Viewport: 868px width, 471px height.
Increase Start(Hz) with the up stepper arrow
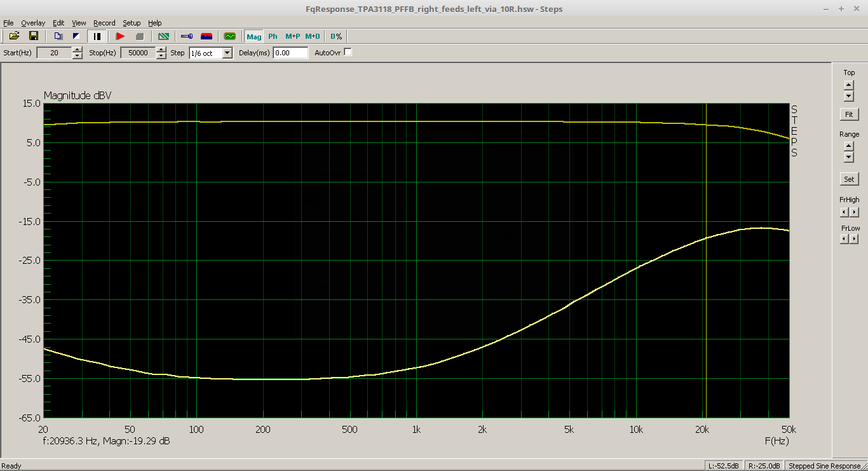[x=78, y=50]
